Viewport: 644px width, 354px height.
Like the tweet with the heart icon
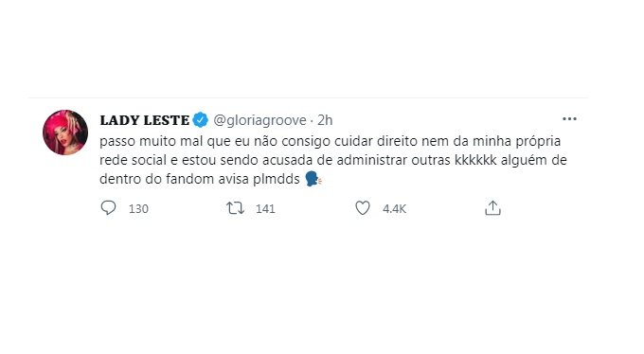click(x=363, y=208)
